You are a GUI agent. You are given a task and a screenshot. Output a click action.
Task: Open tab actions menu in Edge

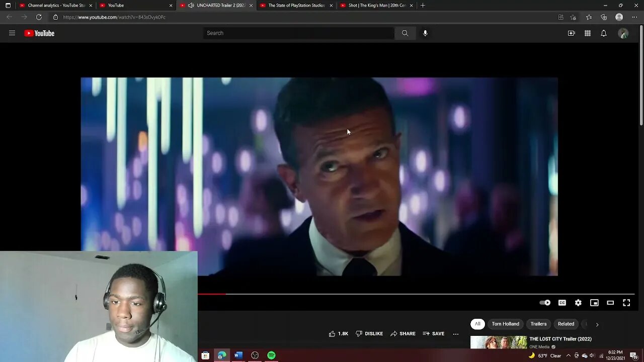[8, 6]
